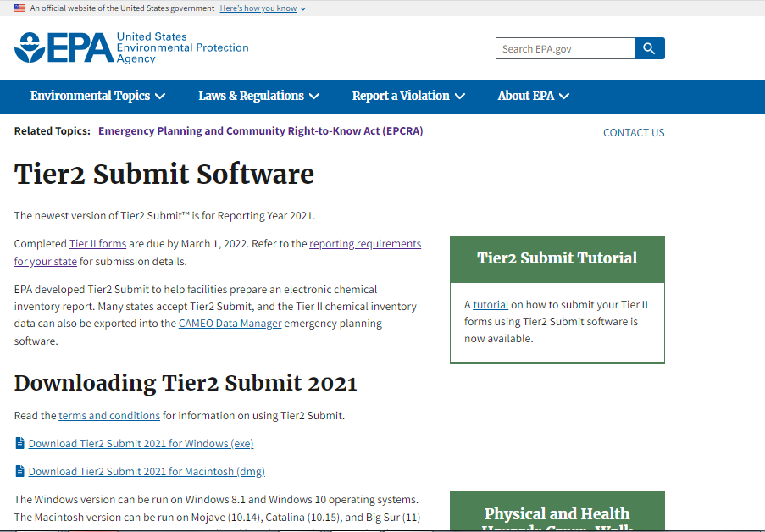
Task: Open the terms and conditions link
Action: 108,415
